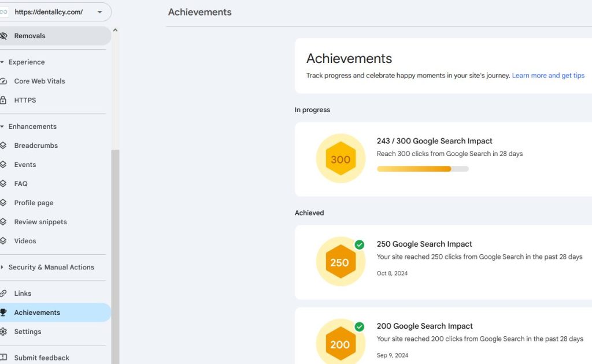This screenshot has height=364, width=592.
Task: Click the Breadcrumbs layers icon
Action: click(3, 145)
